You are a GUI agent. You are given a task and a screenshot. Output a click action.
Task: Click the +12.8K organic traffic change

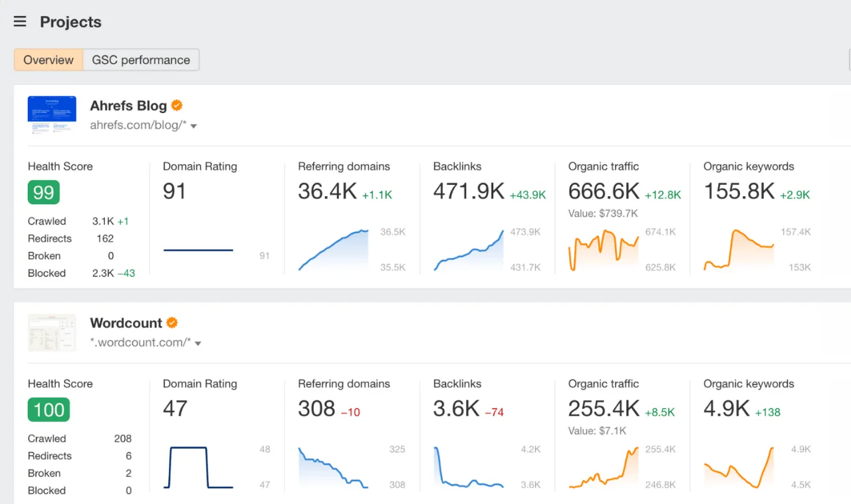(x=663, y=195)
